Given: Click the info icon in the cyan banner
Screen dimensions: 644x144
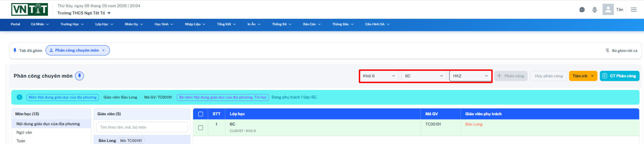Looking at the screenshot, I should point(20,97).
